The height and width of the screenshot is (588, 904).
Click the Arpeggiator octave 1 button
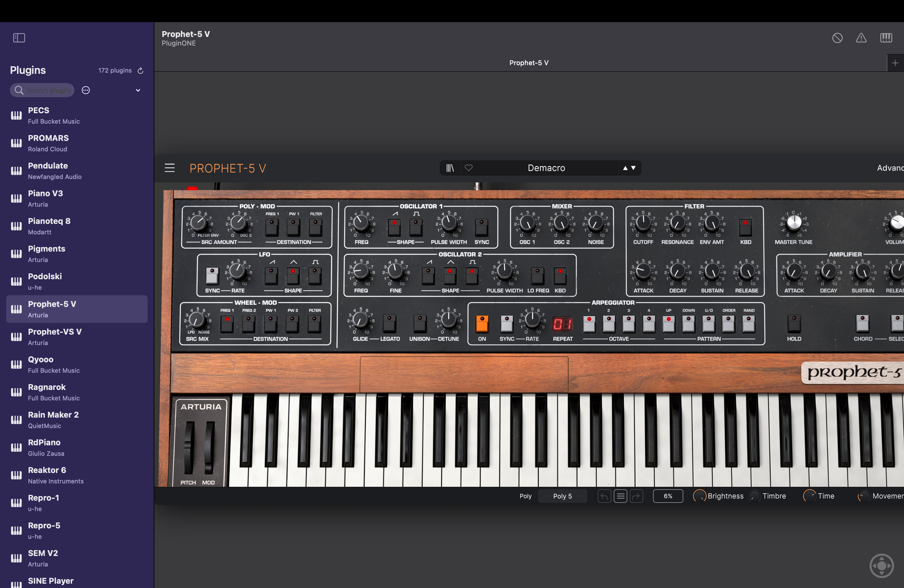tap(589, 324)
